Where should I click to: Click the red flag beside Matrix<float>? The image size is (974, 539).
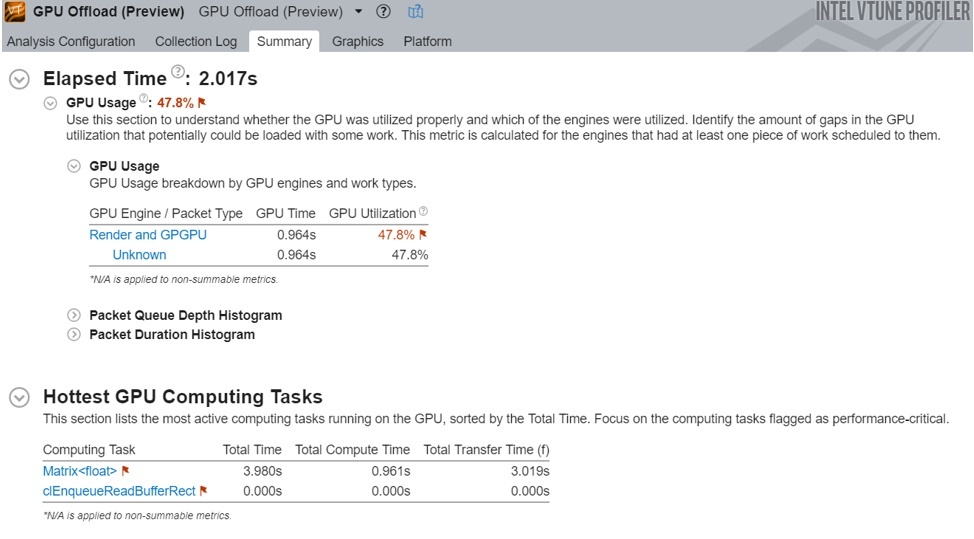pyautogui.click(x=126, y=471)
